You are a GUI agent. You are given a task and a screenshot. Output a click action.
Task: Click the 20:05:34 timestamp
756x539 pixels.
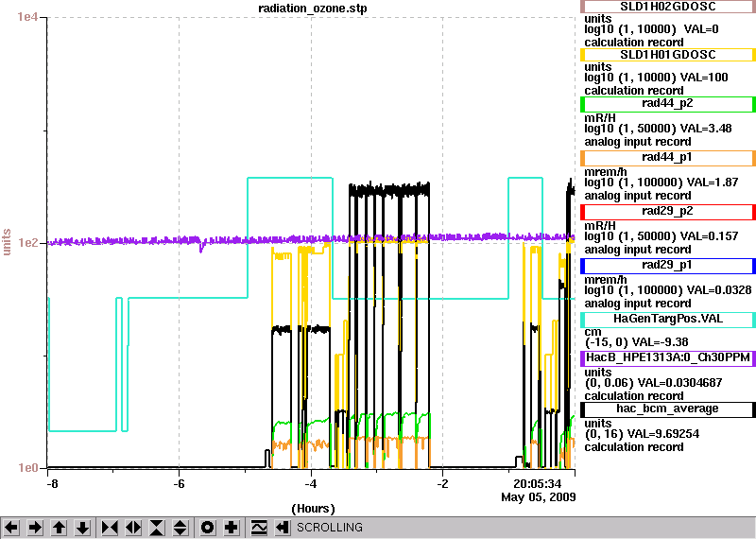[537, 483]
